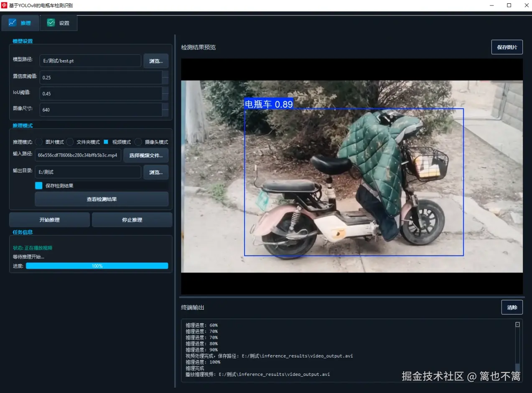Click the 状态: 正在播放视频 status text
The image size is (532, 393).
tap(33, 248)
